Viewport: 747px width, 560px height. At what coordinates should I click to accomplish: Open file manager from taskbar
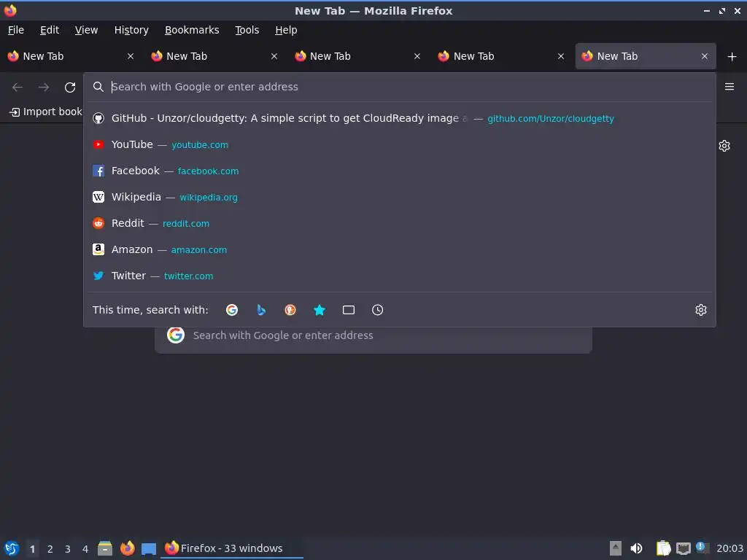[105, 548]
